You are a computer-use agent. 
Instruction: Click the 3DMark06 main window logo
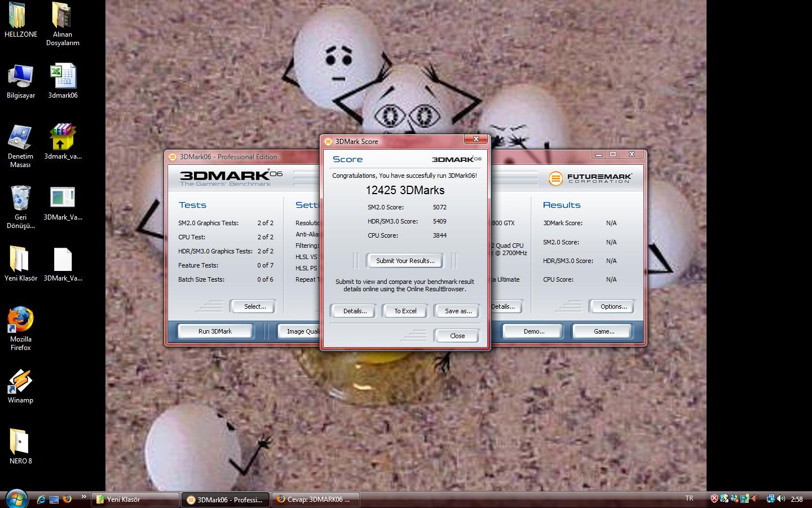click(x=231, y=177)
